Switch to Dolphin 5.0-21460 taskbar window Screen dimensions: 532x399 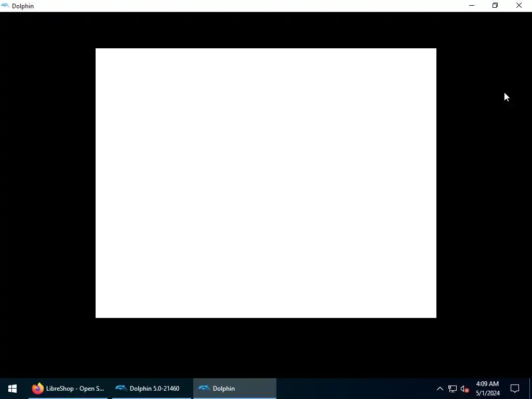pyautogui.click(x=152, y=389)
